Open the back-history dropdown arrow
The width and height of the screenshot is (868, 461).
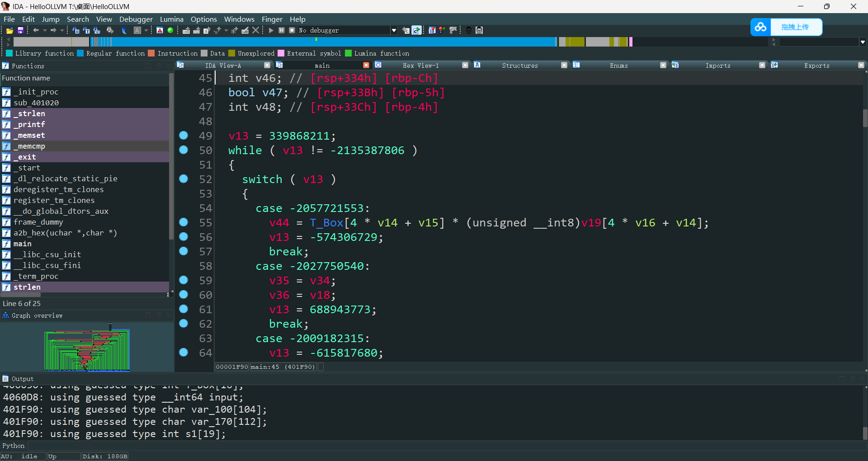(45, 30)
